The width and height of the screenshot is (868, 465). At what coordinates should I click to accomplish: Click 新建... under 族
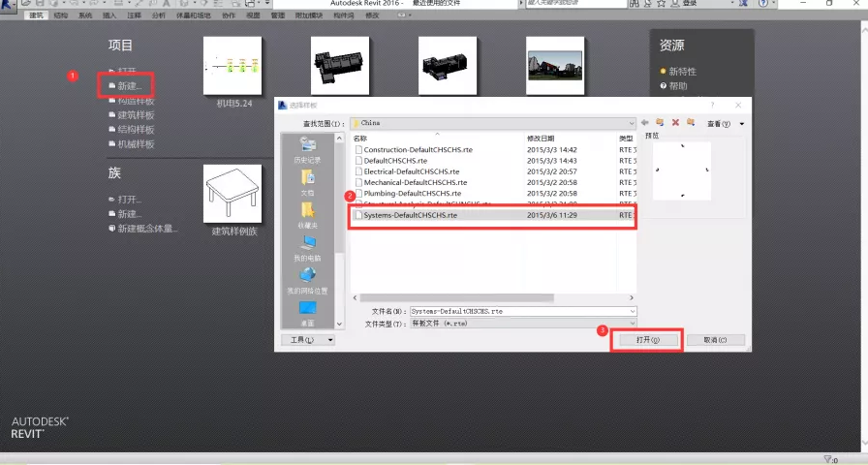130,214
